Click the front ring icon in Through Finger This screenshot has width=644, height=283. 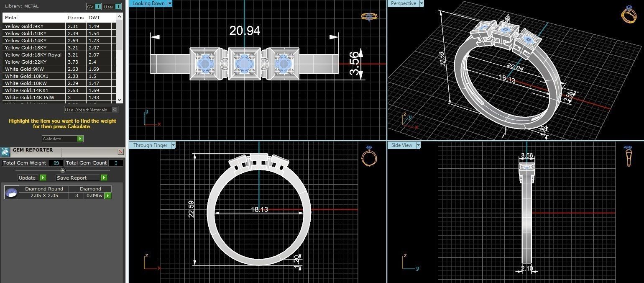[x=369, y=156]
